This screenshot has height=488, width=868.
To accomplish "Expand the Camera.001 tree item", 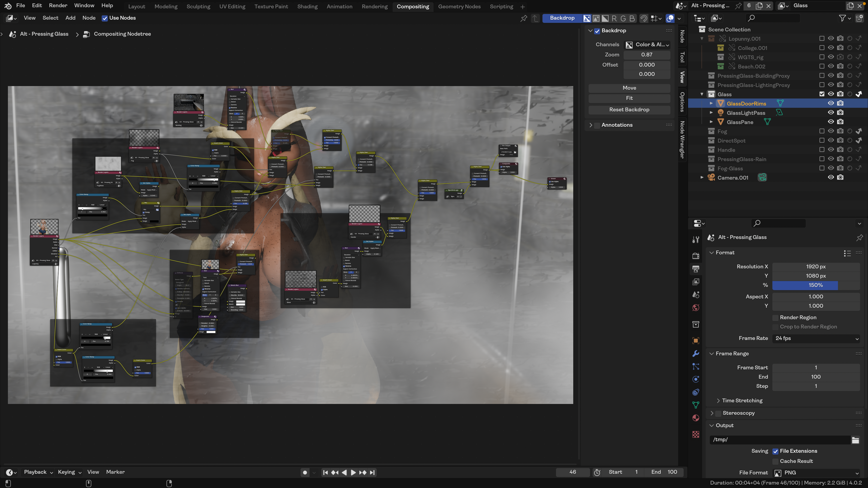I will coord(702,178).
